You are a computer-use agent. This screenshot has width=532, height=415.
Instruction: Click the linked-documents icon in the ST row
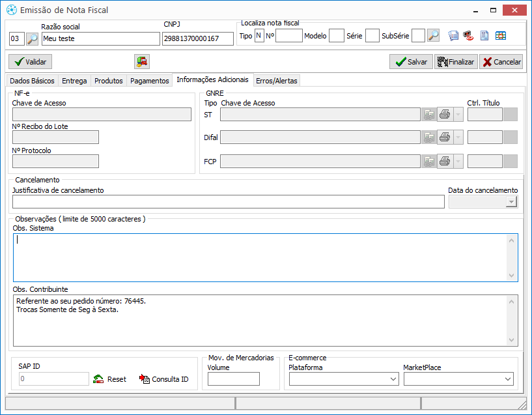pyautogui.click(x=429, y=115)
